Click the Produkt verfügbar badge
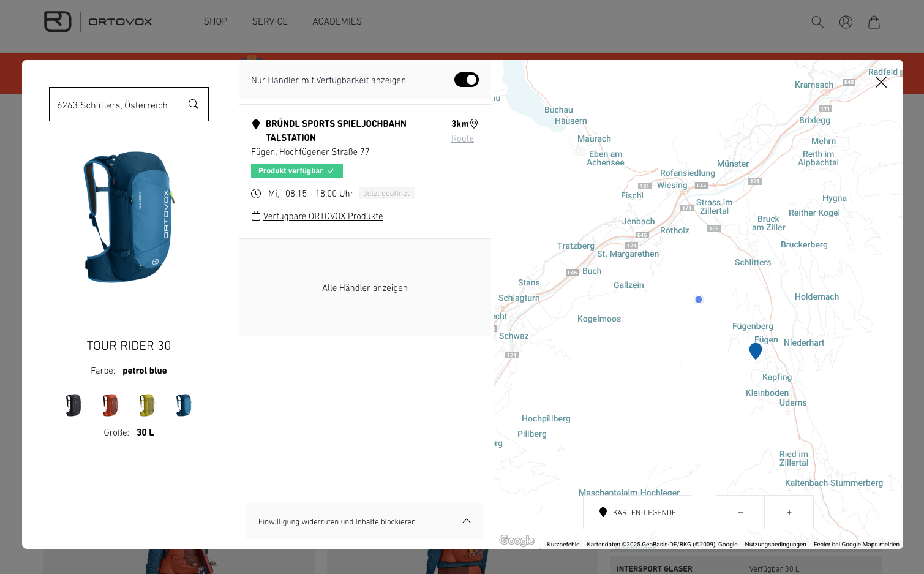The width and height of the screenshot is (924, 574). tap(297, 171)
